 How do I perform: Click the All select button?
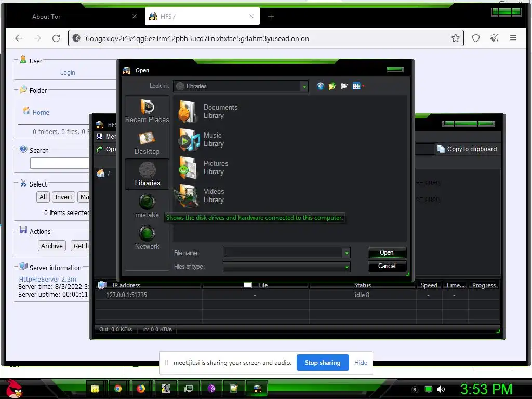tap(43, 197)
